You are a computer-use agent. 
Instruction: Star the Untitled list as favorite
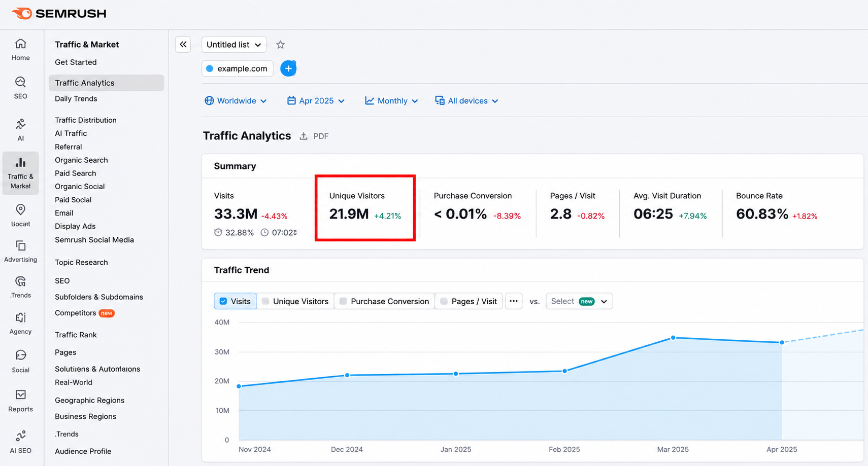point(280,45)
